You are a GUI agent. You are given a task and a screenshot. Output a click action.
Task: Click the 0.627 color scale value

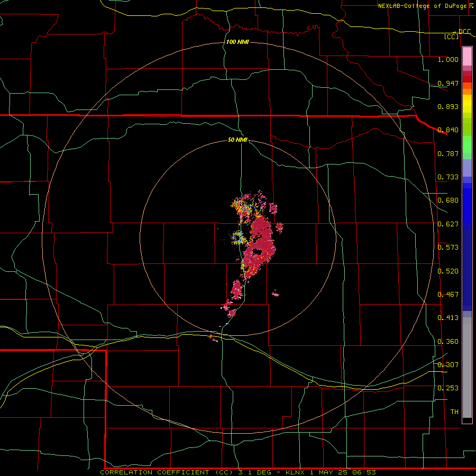pyautogui.click(x=448, y=224)
